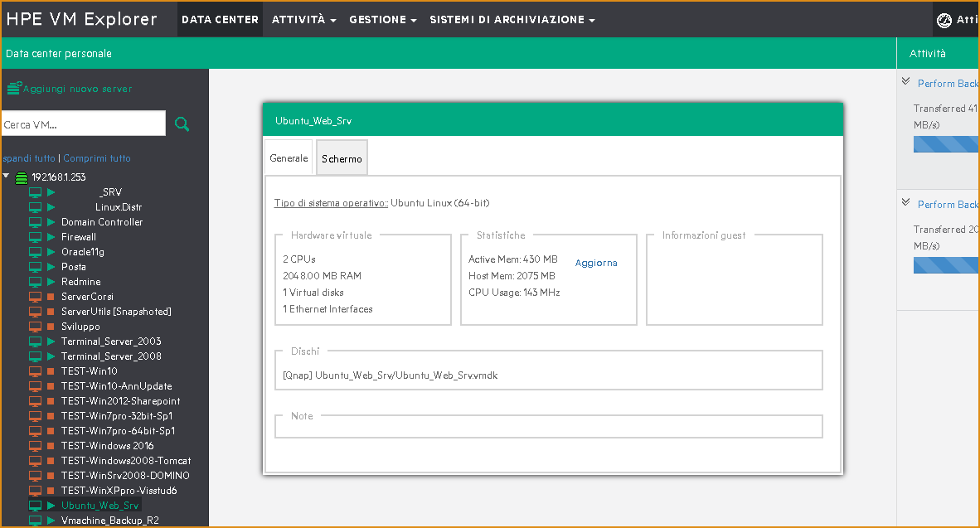The image size is (980, 528).
Task: Click the orange monitor icon beside TEST-Win7pro-32bit-Sp1
Action: (35, 416)
